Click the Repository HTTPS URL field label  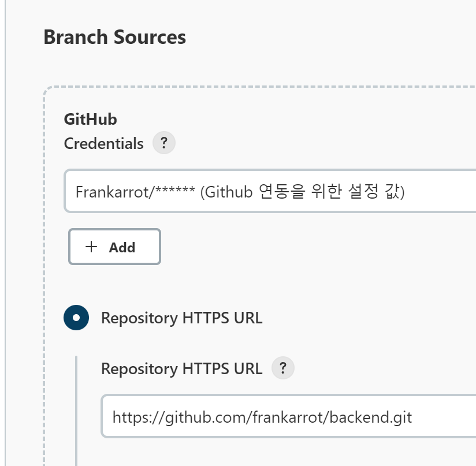click(x=181, y=368)
